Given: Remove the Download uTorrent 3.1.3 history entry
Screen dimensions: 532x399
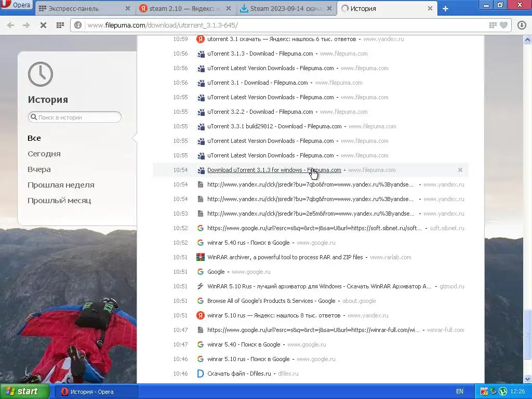Looking at the screenshot, I should click(460, 170).
